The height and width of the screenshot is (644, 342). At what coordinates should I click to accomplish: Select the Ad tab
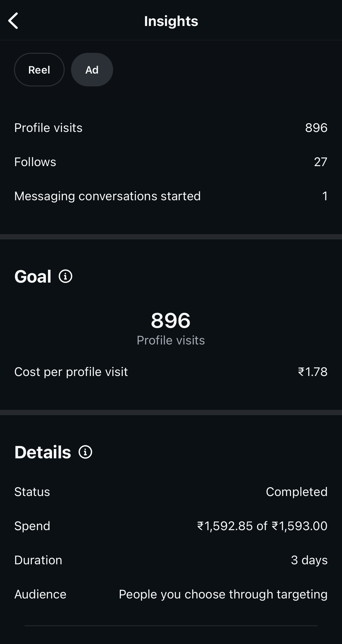coord(92,70)
